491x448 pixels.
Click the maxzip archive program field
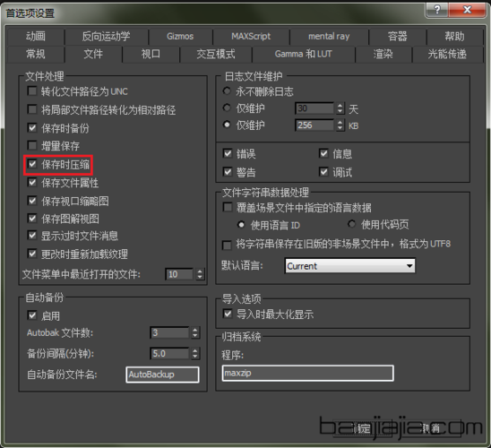click(x=308, y=373)
